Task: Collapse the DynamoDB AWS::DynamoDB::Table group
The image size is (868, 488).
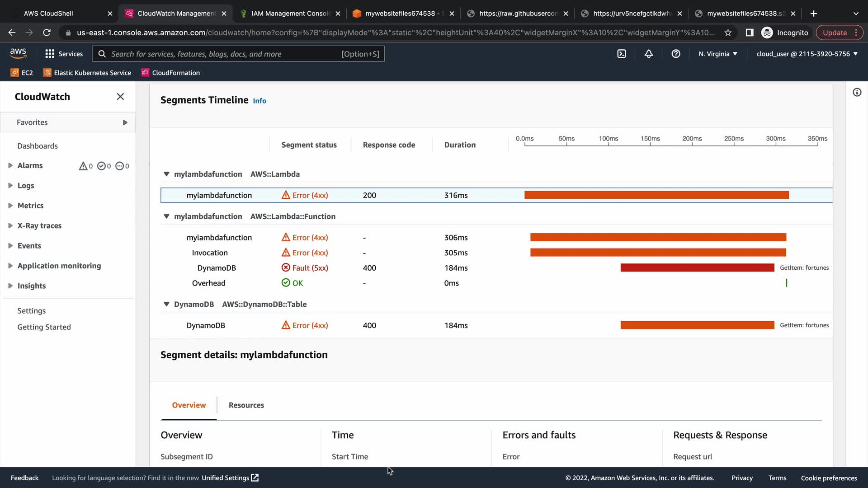Action: tap(166, 304)
